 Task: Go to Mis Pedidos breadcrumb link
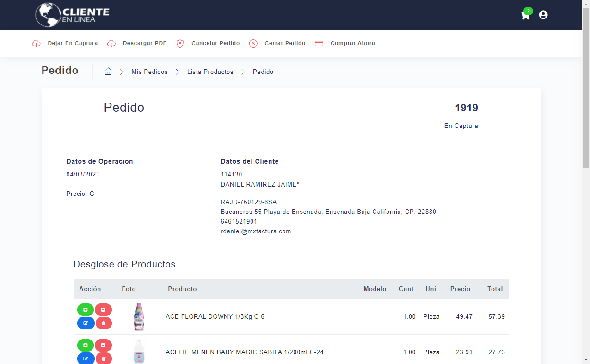(149, 72)
